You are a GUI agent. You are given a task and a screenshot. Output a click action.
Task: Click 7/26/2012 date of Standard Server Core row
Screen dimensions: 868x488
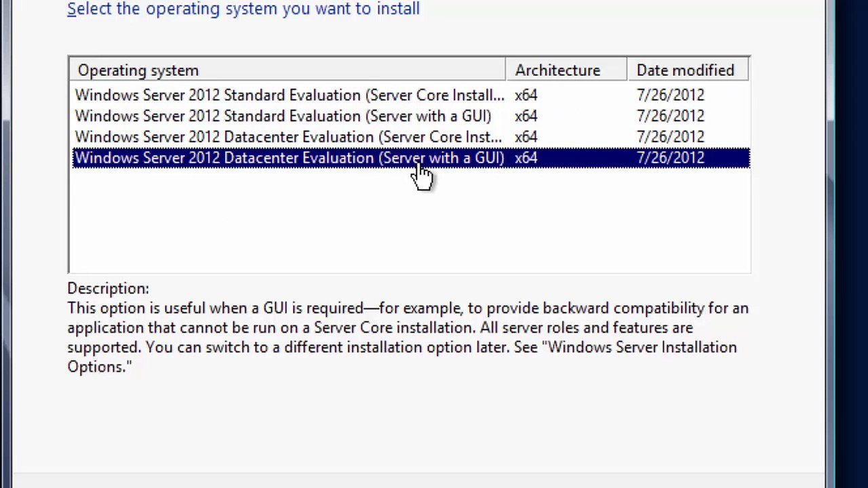[x=671, y=96]
